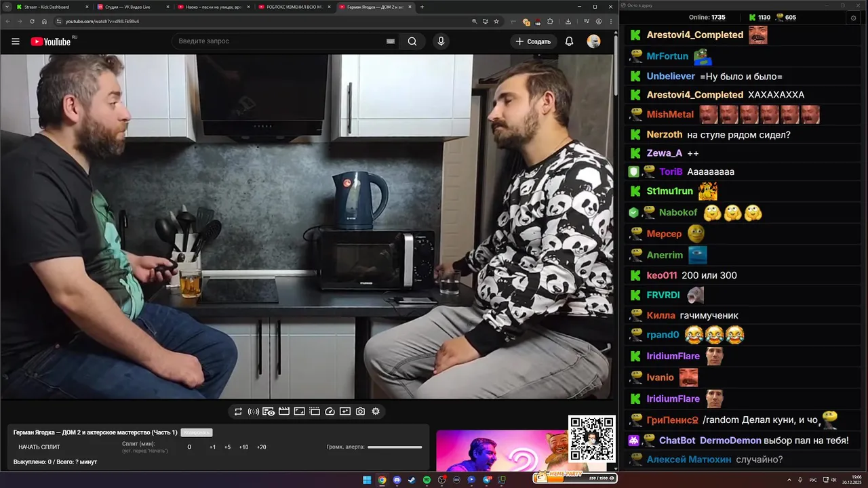868x488 pixels.
Task: Open the YouTube account avatar menu
Action: (x=593, y=41)
